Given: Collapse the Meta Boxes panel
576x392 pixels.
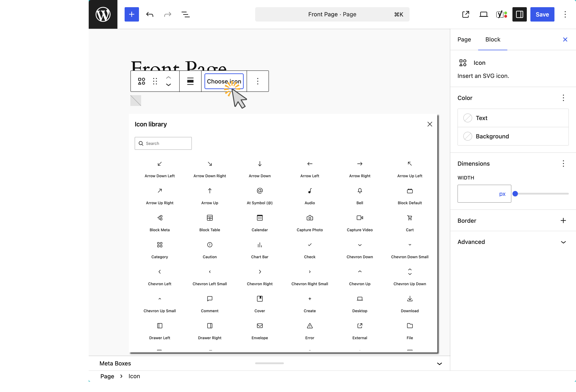Looking at the screenshot, I should 439,363.
